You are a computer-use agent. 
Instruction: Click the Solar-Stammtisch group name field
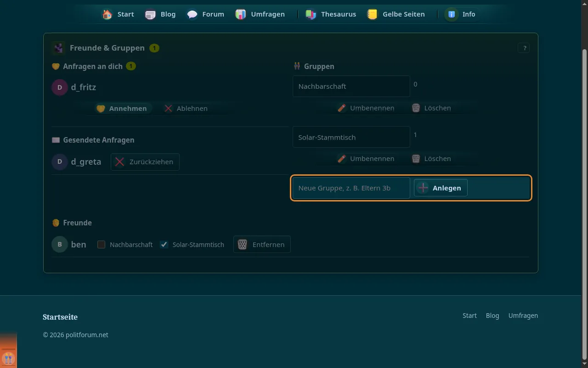coord(351,137)
